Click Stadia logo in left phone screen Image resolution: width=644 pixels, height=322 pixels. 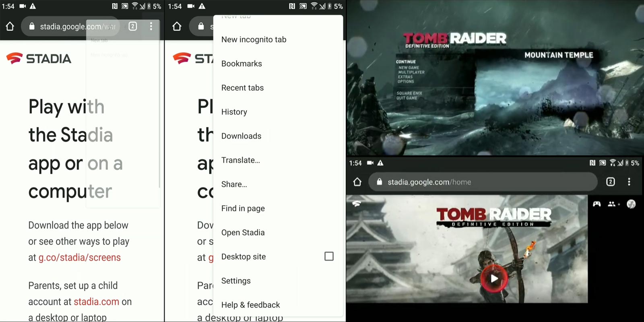point(39,58)
